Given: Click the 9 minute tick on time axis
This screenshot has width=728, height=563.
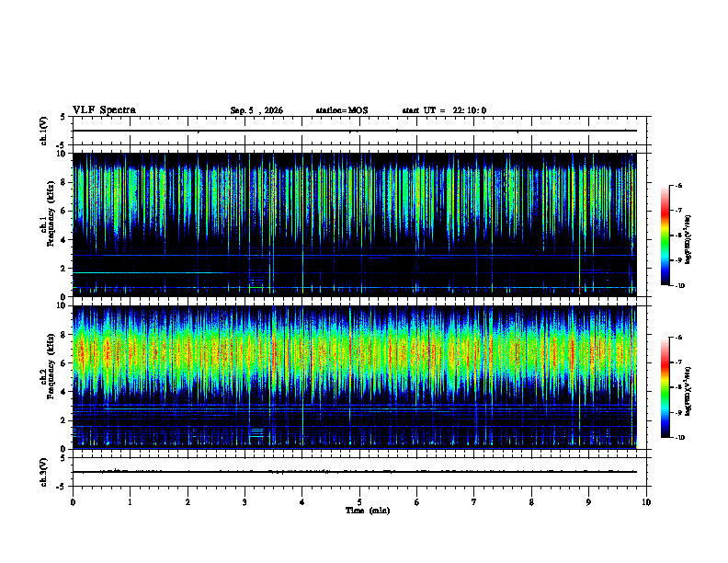Looking at the screenshot, I should [588, 502].
